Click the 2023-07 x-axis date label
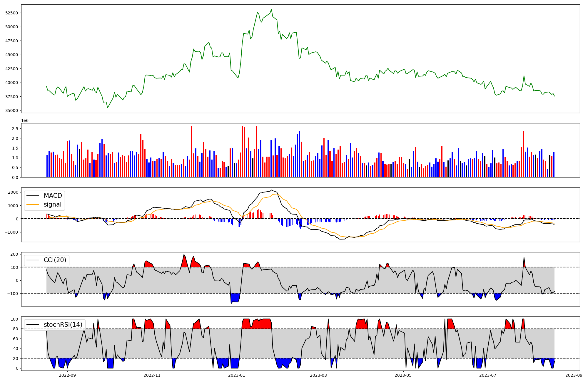 tap(488, 375)
